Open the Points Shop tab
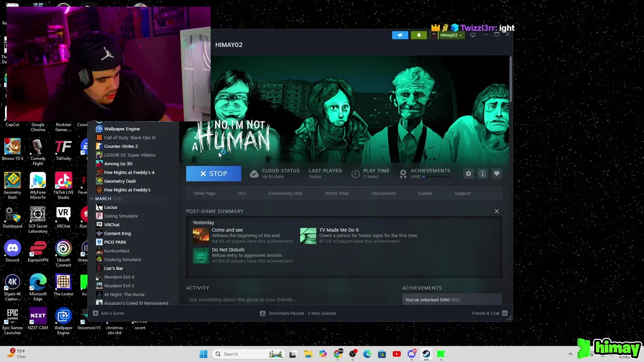Viewport: 644px width, 362px height. 337,193
